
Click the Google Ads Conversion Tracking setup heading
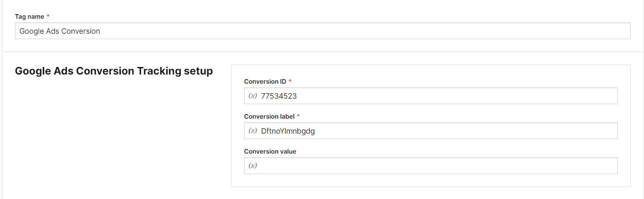tap(114, 71)
